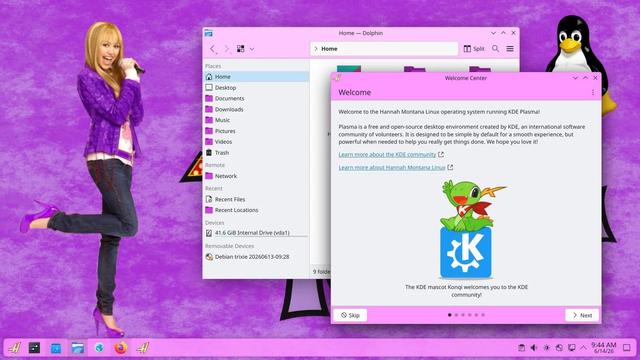640x360 pixels.
Task: Open Music in Places panel
Action: tap(256, 120)
